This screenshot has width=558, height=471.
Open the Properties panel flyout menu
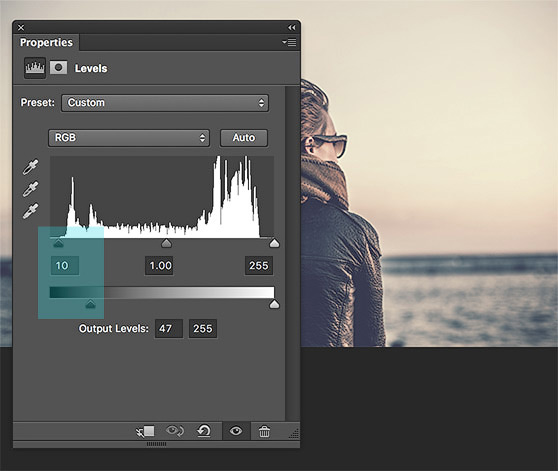[x=289, y=42]
